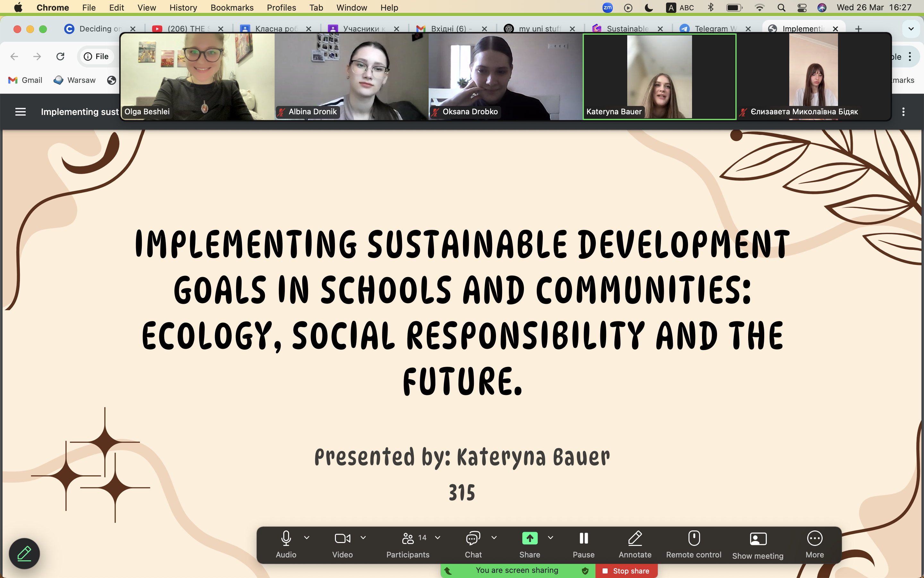924x578 pixels.
Task: Open the Bluetooth status menu
Action: [710, 8]
